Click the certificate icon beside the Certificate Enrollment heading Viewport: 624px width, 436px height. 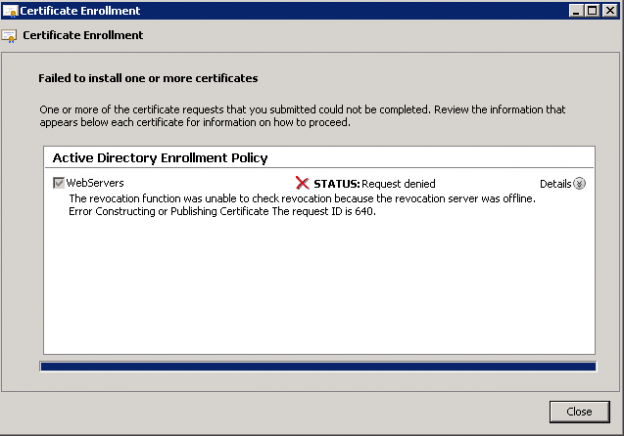coord(9,36)
